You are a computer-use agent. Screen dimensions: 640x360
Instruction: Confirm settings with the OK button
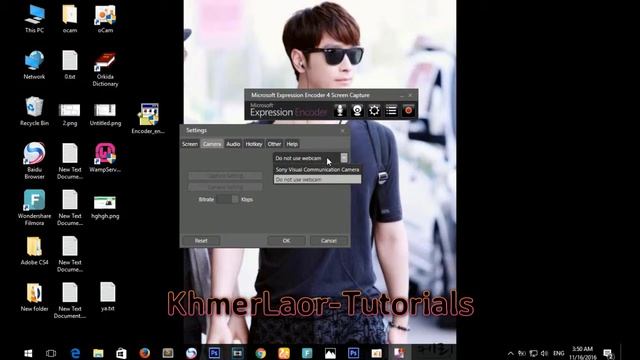click(286, 241)
